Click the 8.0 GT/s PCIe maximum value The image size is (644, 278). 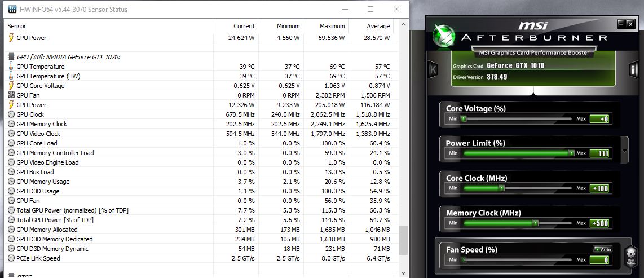click(333, 258)
